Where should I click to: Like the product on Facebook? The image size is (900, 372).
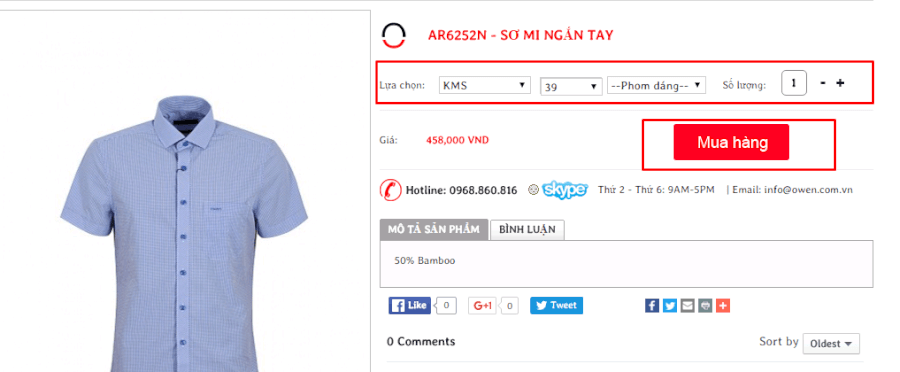[x=409, y=305]
